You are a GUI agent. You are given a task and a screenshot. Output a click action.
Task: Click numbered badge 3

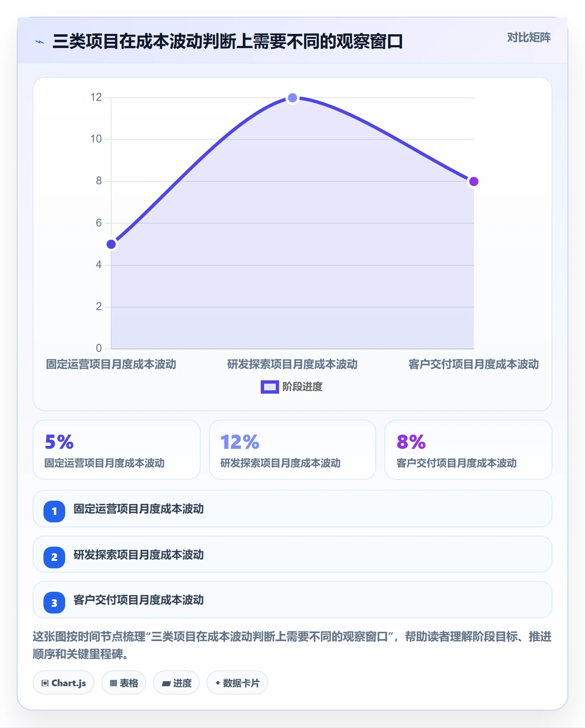pos(54,603)
